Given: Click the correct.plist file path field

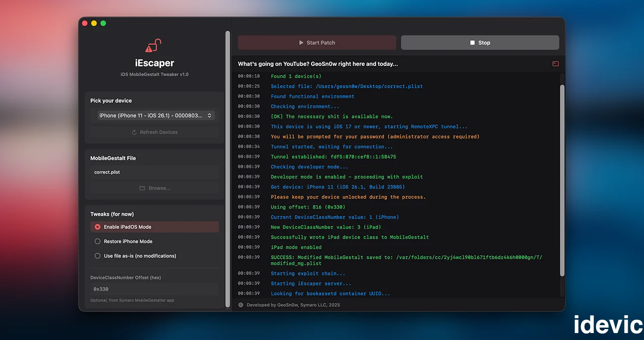Looking at the screenshot, I should [155, 172].
